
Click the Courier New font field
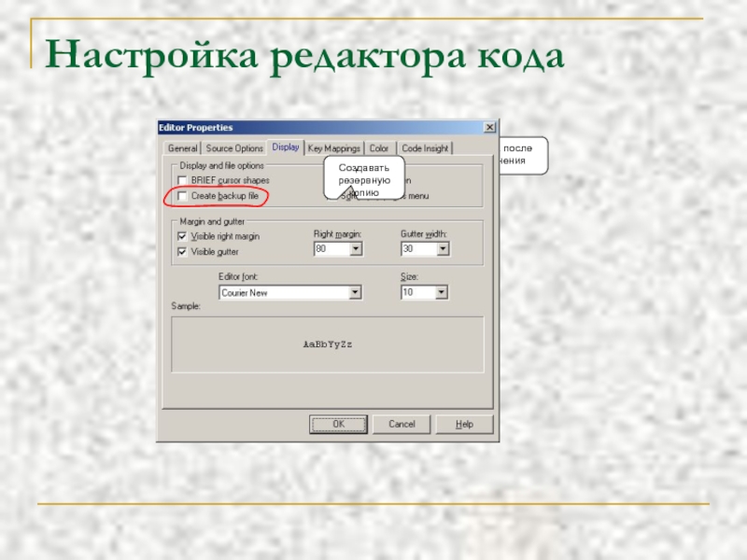(x=283, y=293)
